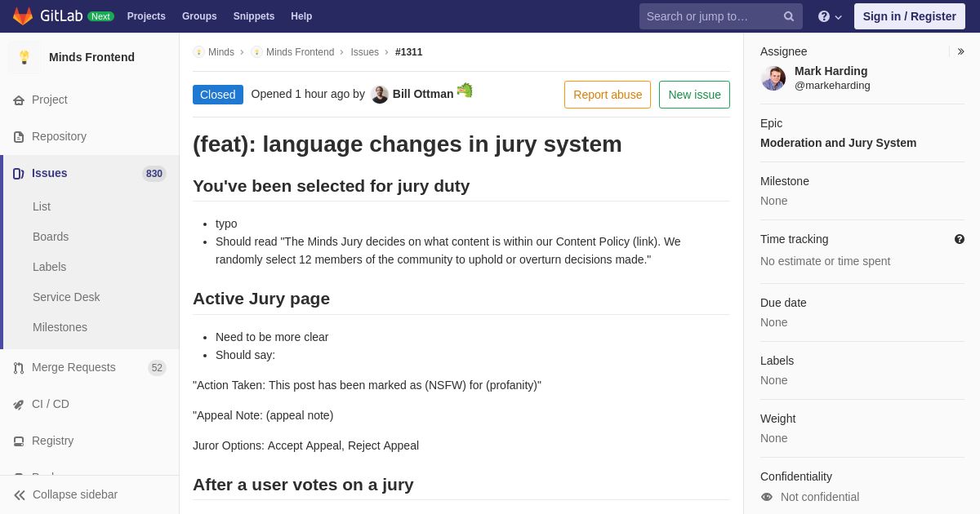This screenshot has width=980, height=514.
Task: Open Boards under Issues
Action: (51, 237)
